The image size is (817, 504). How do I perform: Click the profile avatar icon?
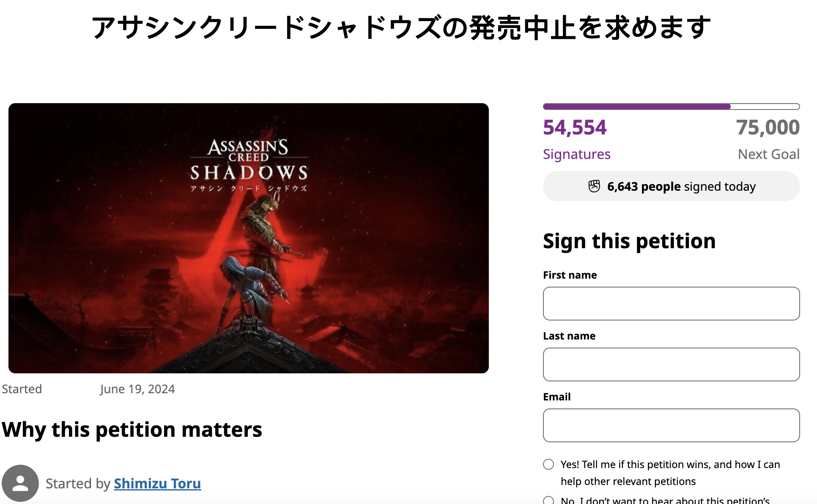point(20,483)
